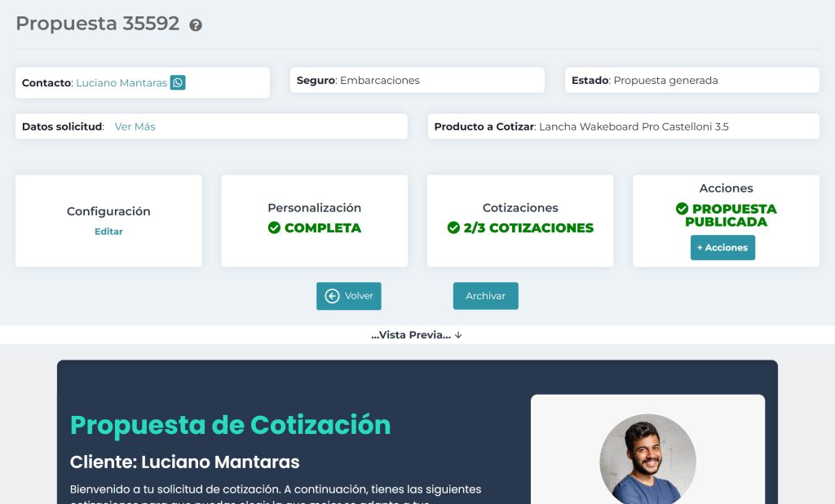Go back with the Volver button
Viewport: 835px width, 504px height.
point(349,296)
